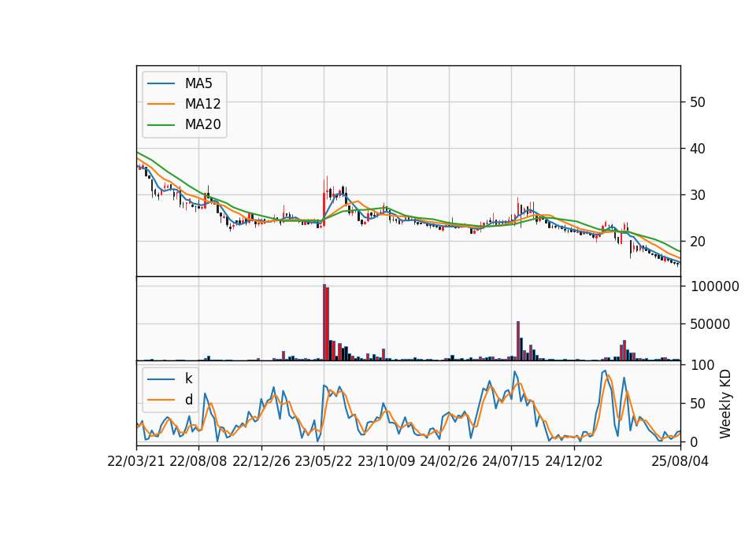The image size is (756, 543).
Task: Click the tallest volume bar near 23/05/22
Action: pyautogui.click(x=324, y=323)
